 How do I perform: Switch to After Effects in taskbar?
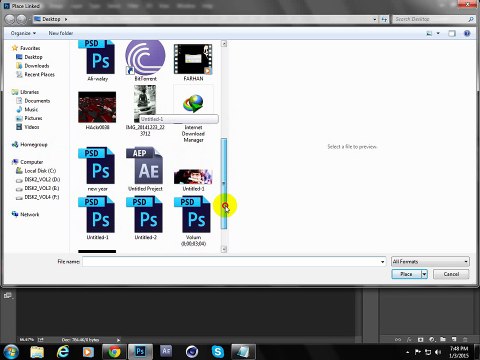pos(166,352)
